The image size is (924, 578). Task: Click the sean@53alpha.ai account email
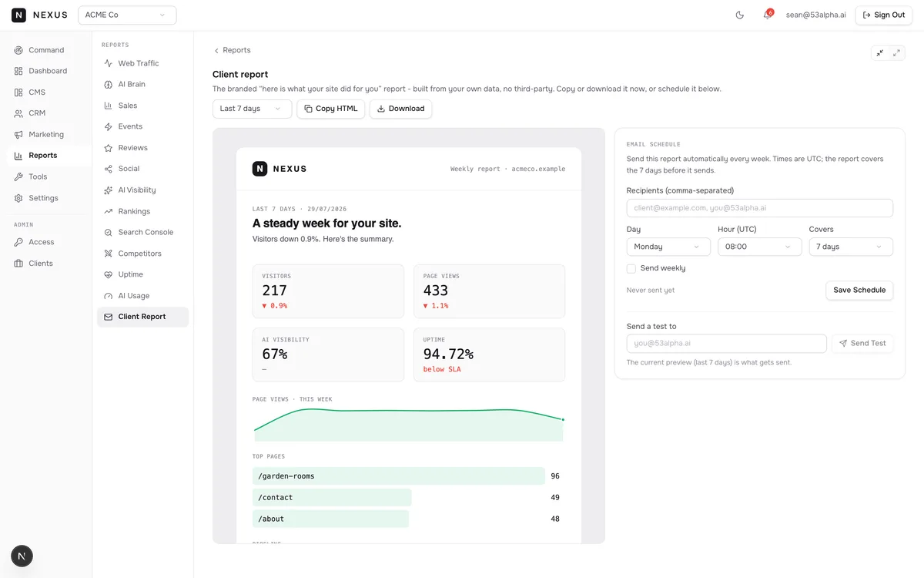coord(815,15)
